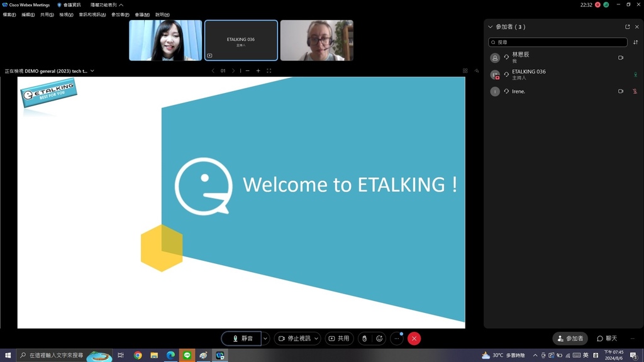
Task: Open File Explorer from taskbar
Action: 154,356
